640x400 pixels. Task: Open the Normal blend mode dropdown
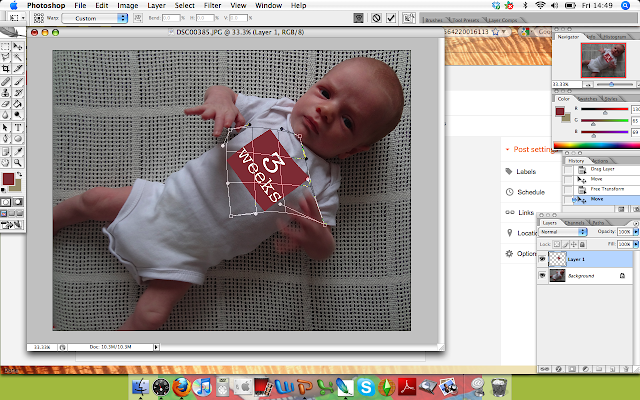click(x=563, y=232)
